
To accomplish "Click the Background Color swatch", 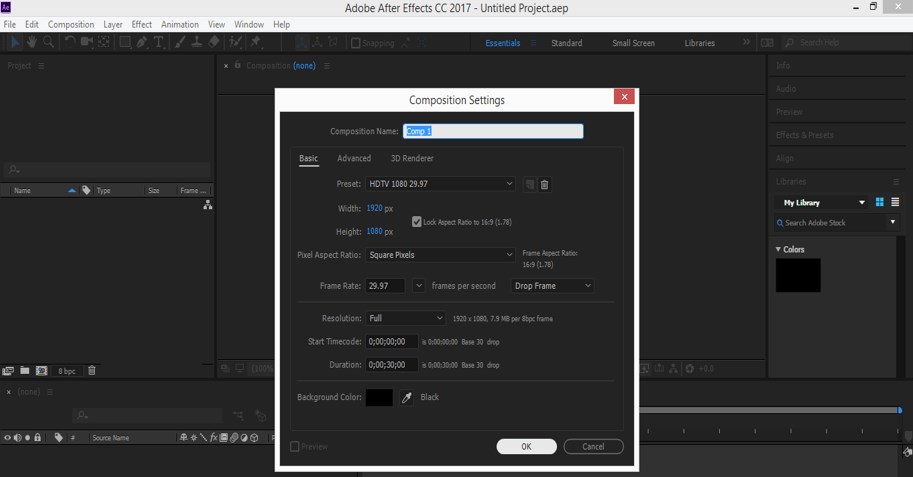I will pos(379,397).
